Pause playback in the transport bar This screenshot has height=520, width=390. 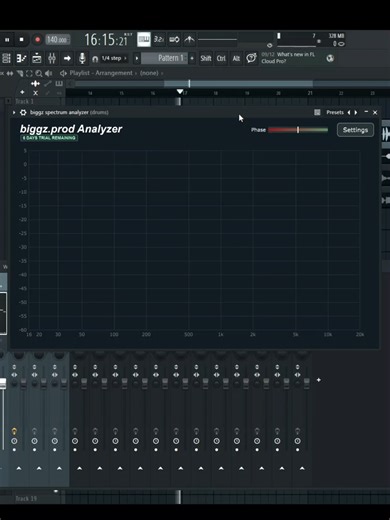[7, 40]
